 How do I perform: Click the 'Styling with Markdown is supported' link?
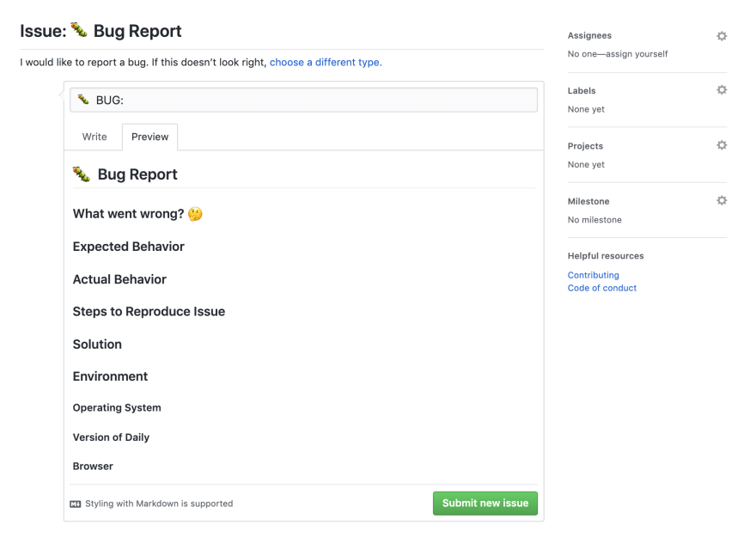tap(159, 503)
